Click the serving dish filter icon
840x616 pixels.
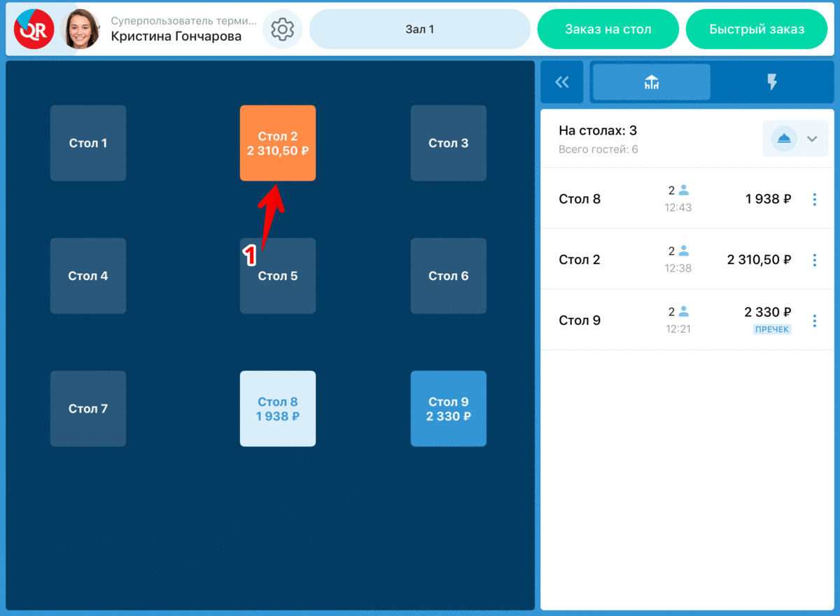(784, 139)
